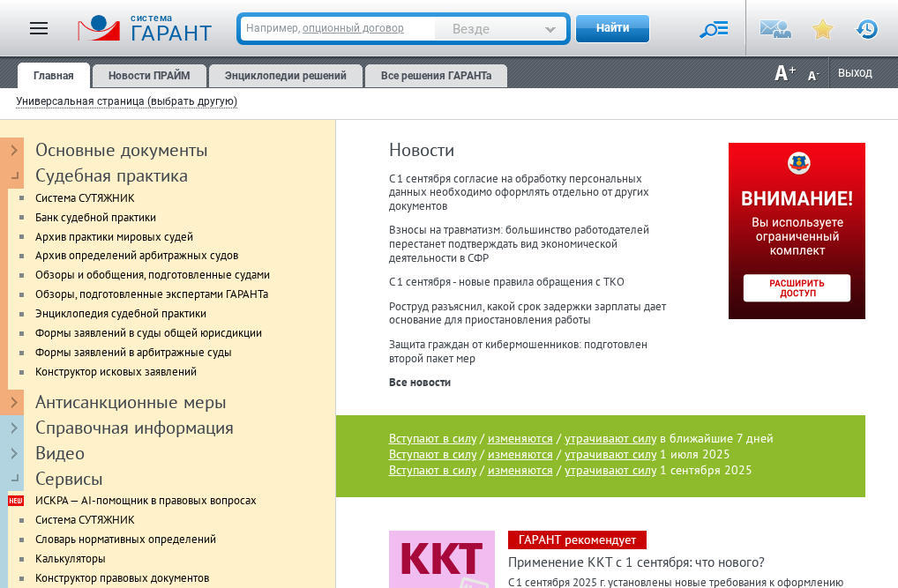Collapse the Сервисы section
This screenshot has width=898, height=588.
[14, 479]
